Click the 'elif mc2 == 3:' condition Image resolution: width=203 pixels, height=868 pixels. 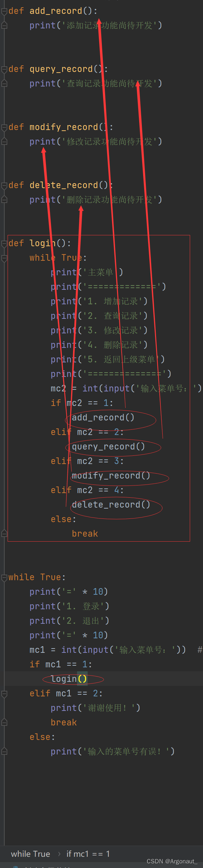(88, 461)
